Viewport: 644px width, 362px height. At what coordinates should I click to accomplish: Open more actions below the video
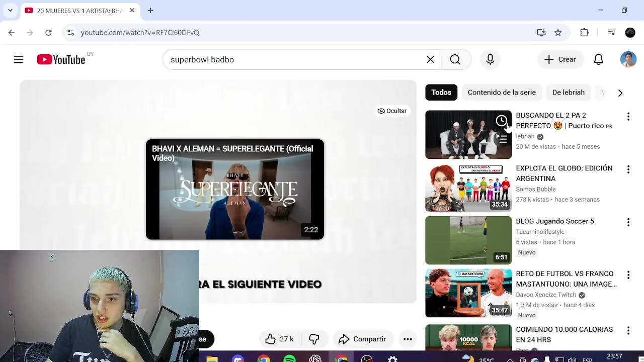tap(408, 339)
